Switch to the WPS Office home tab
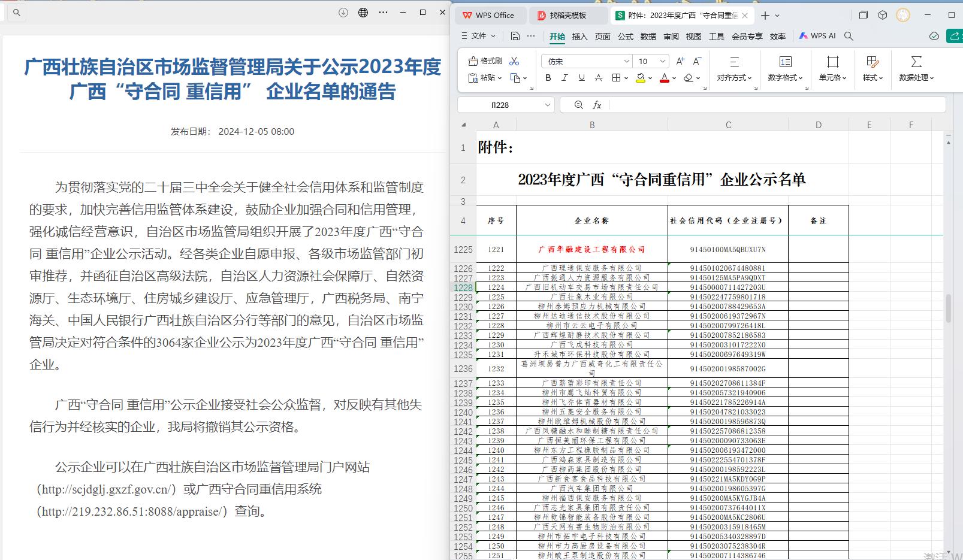 coord(490,16)
